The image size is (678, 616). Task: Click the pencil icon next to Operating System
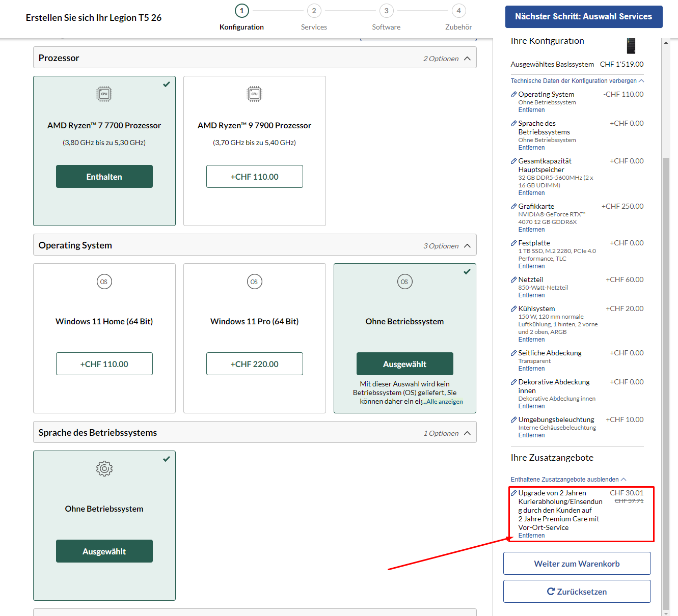514,95
